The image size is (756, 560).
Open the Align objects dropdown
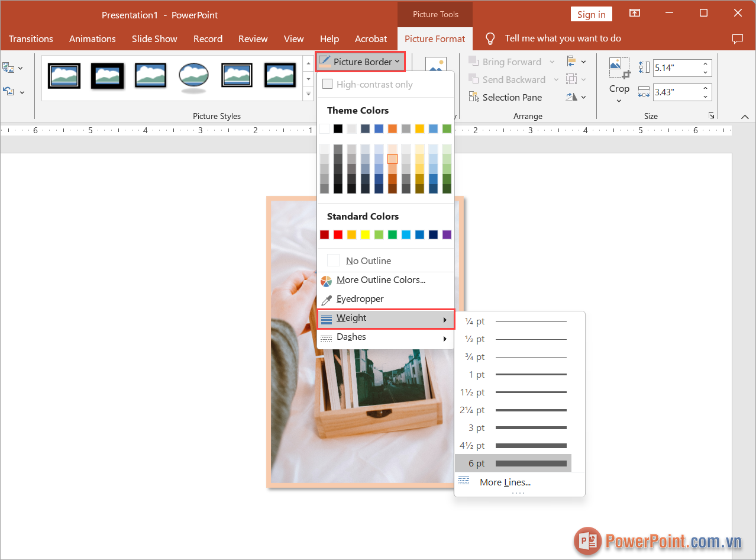576,62
